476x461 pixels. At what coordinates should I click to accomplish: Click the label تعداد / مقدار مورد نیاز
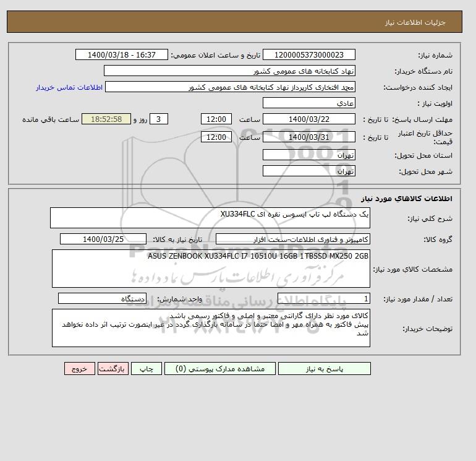point(418,299)
